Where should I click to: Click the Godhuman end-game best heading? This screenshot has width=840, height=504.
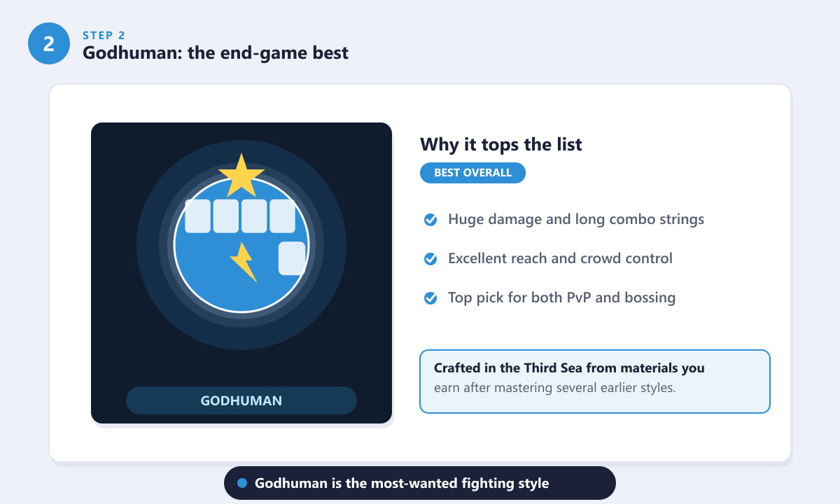coord(216,52)
